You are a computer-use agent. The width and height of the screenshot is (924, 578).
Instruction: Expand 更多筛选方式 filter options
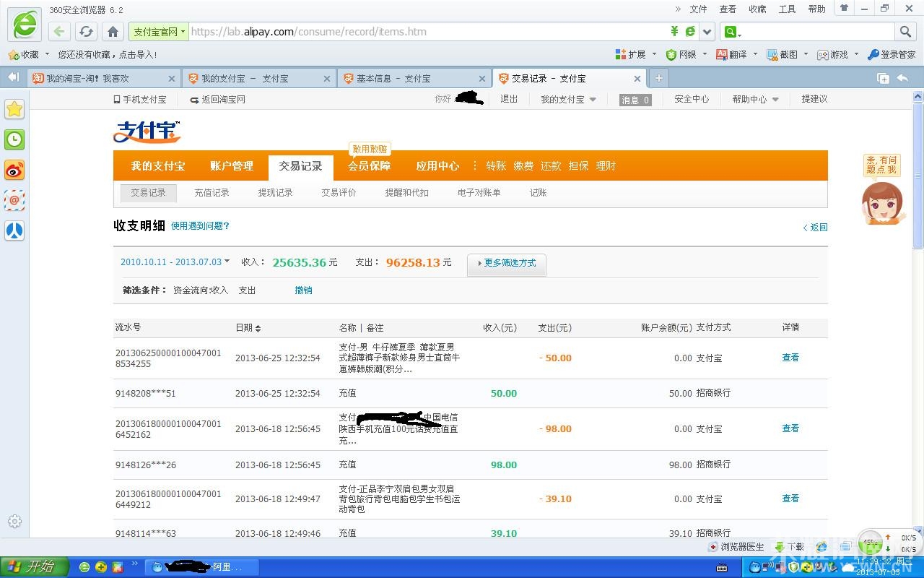click(507, 264)
